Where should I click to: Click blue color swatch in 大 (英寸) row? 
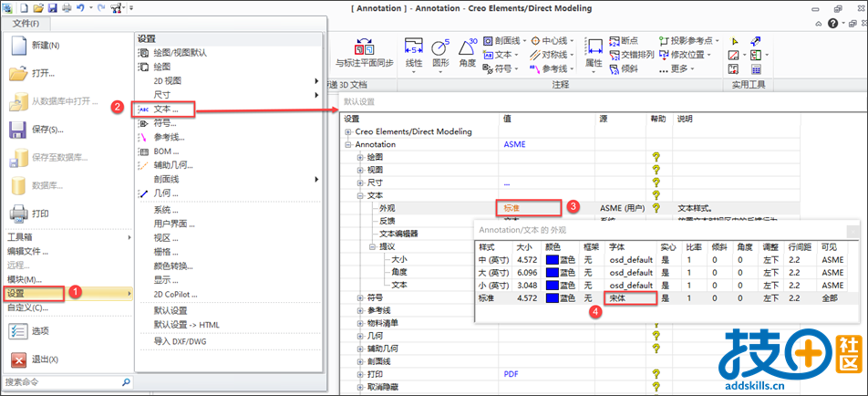pos(553,273)
